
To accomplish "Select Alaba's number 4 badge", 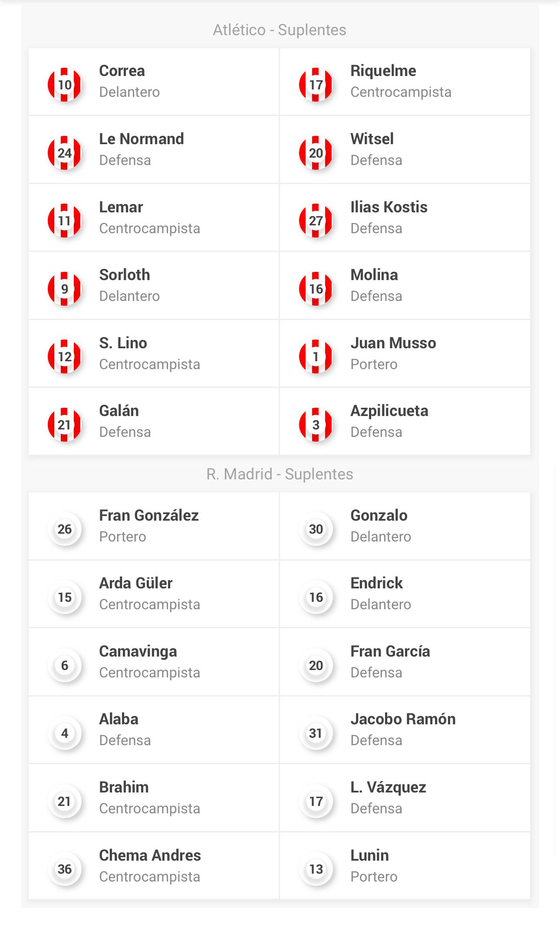I will (x=65, y=733).
